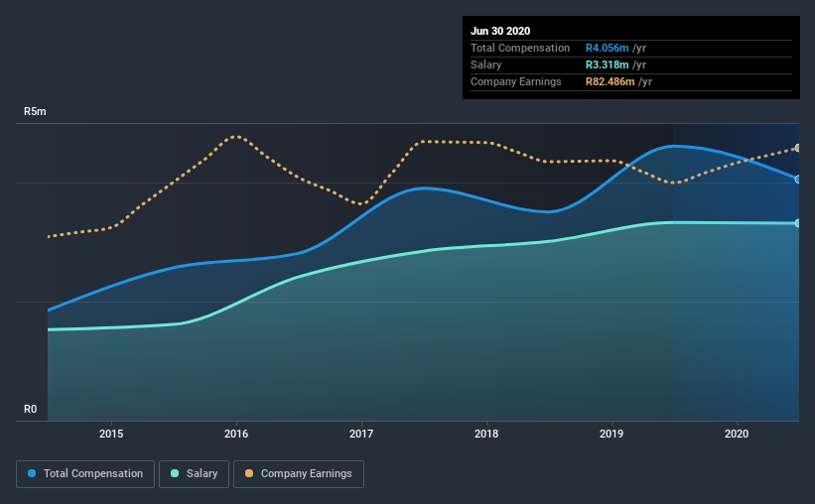Screen dimensions: 815x504
Task: Click the R0 y-axis label
Action: coord(30,410)
